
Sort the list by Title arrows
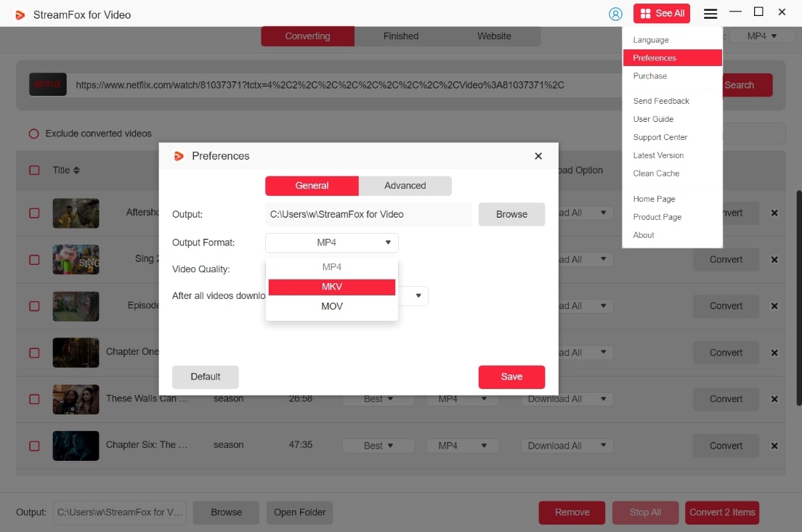76,170
